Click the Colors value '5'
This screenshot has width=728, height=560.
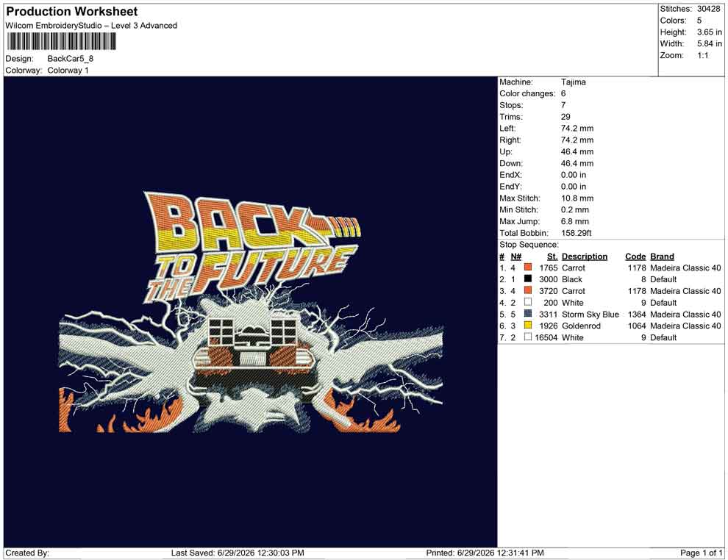(699, 21)
